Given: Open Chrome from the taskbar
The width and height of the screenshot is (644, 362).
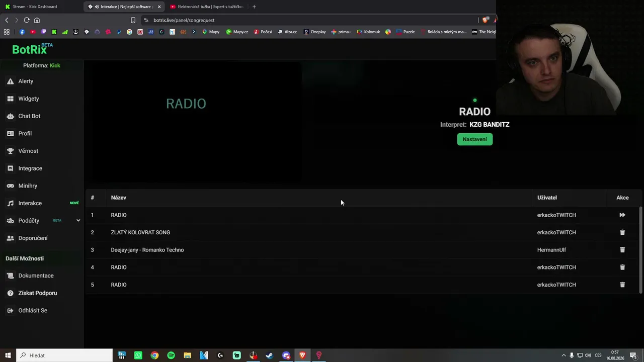Looking at the screenshot, I should pyautogui.click(x=154, y=355).
